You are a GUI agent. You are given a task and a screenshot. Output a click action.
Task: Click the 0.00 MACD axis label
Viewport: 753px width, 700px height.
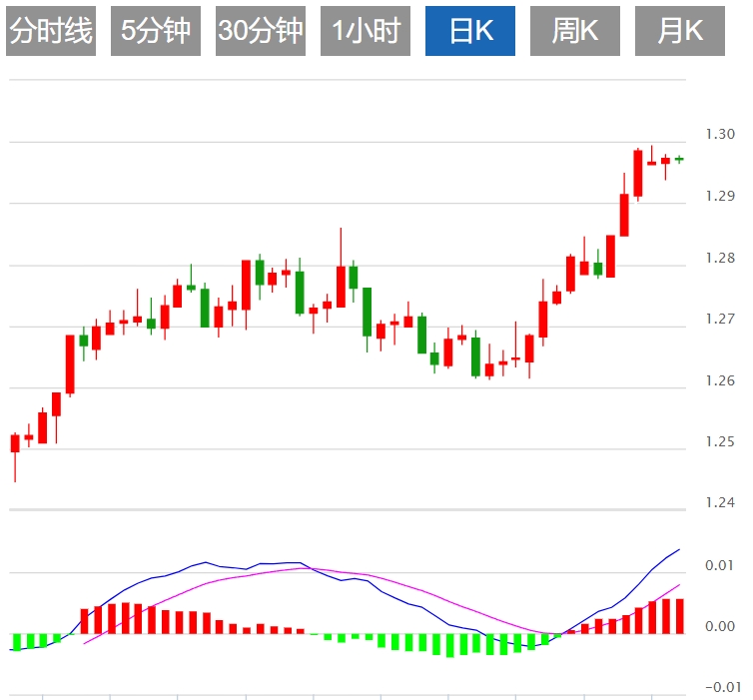pyautogui.click(x=720, y=626)
